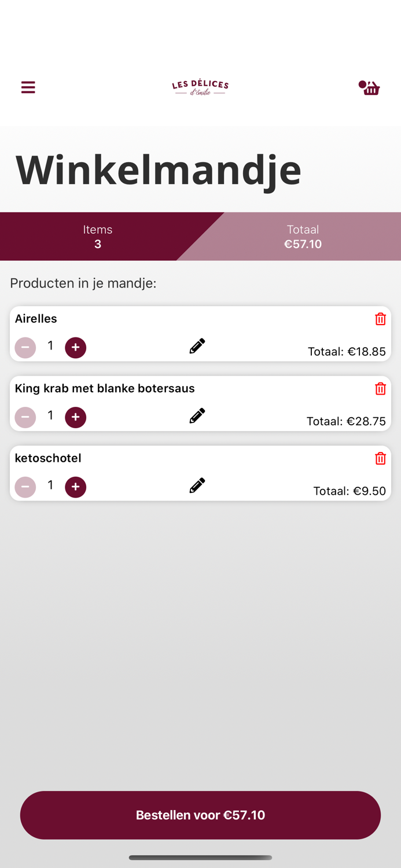Open the shopping basket icon

370,88
